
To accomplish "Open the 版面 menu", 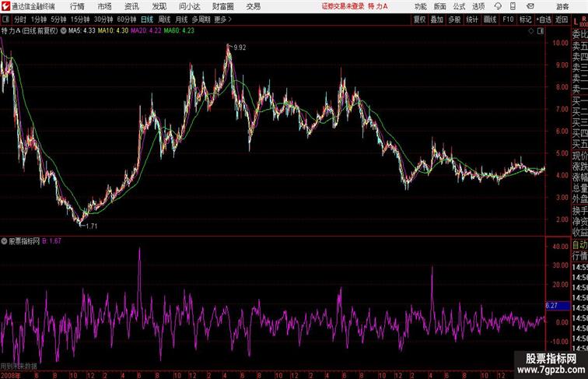I will (439, 6).
